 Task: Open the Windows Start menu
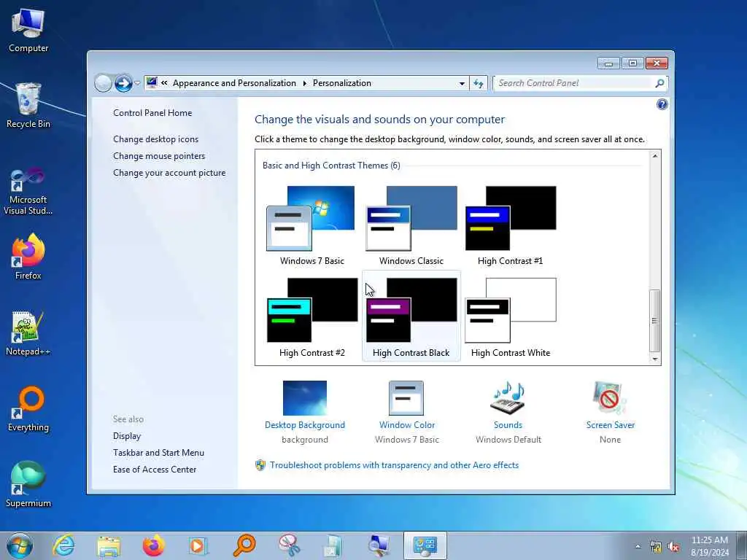pos(20,545)
